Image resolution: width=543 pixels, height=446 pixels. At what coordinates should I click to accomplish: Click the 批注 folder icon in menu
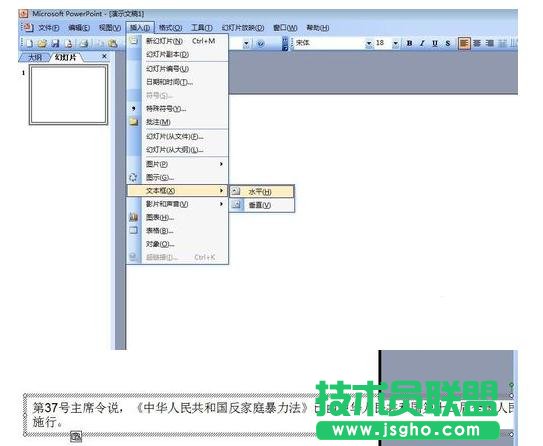(x=134, y=122)
